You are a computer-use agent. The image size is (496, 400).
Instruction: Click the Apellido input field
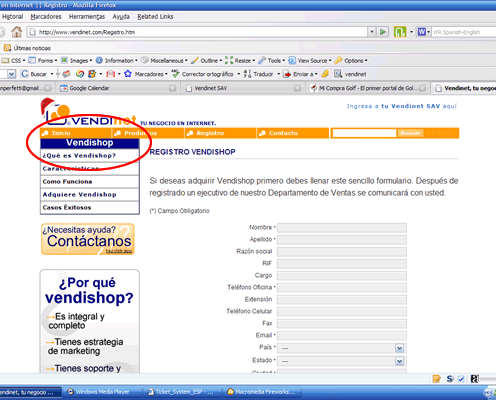point(342,240)
